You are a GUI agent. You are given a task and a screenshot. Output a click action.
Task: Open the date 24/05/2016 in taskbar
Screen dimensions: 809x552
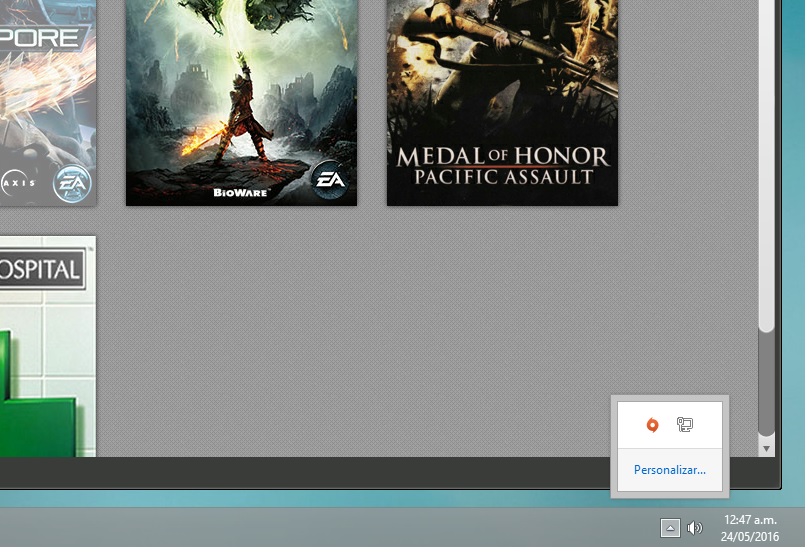[x=750, y=537]
